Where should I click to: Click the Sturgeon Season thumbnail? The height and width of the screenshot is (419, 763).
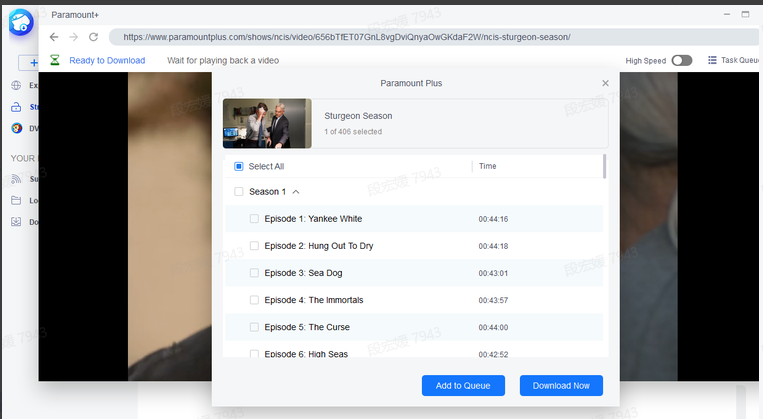pyautogui.click(x=267, y=124)
